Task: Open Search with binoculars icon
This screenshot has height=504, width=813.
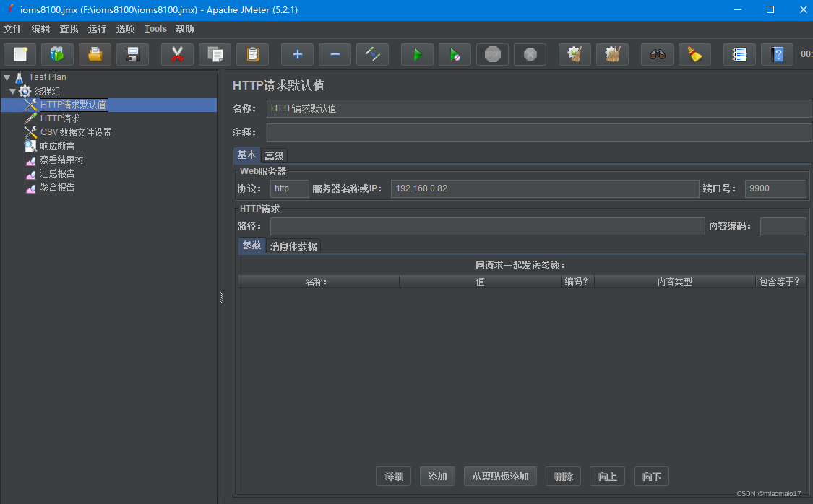Action: (657, 54)
